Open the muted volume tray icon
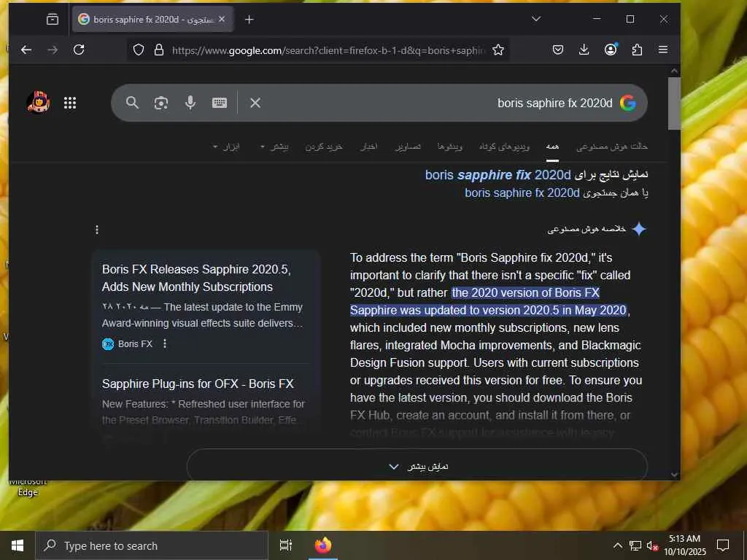The height and width of the screenshot is (560, 747). point(653,545)
